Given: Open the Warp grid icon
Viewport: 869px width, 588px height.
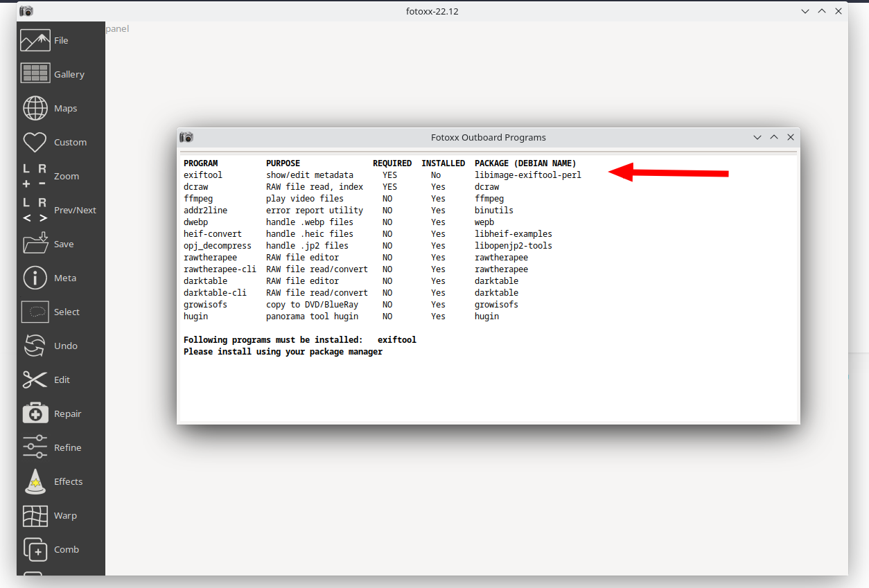Looking at the screenshot, I should [x=35, y=515].
